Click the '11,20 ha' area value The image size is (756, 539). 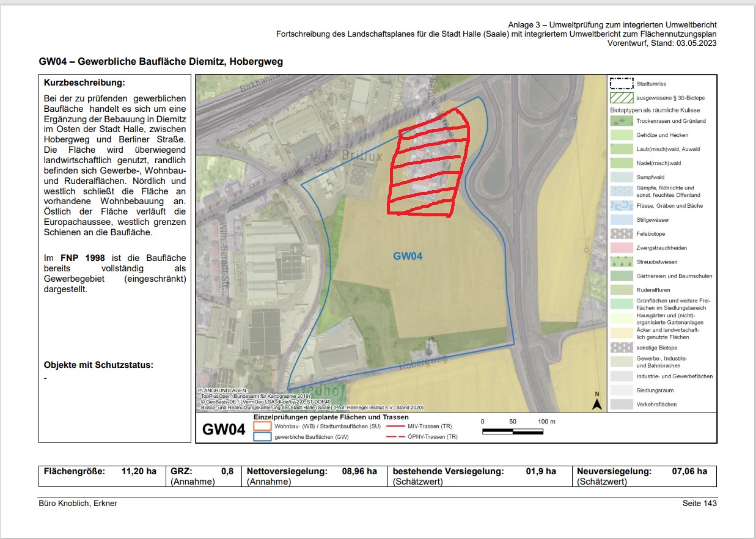tap(139, 471)
